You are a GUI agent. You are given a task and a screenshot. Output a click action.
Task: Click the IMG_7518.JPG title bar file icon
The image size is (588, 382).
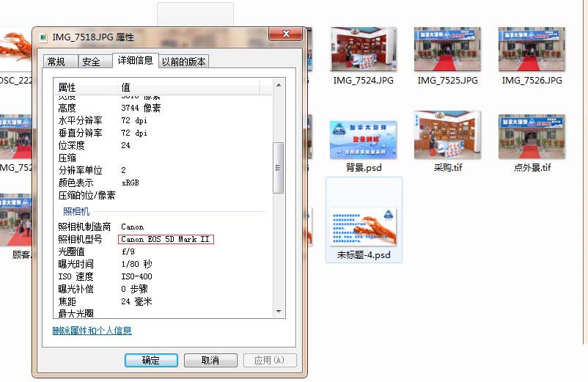[x=43, y=37]
